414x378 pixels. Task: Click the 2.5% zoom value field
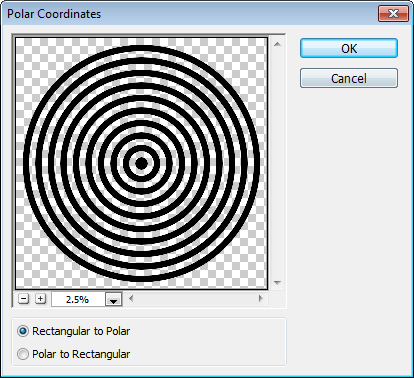(78, 299)
